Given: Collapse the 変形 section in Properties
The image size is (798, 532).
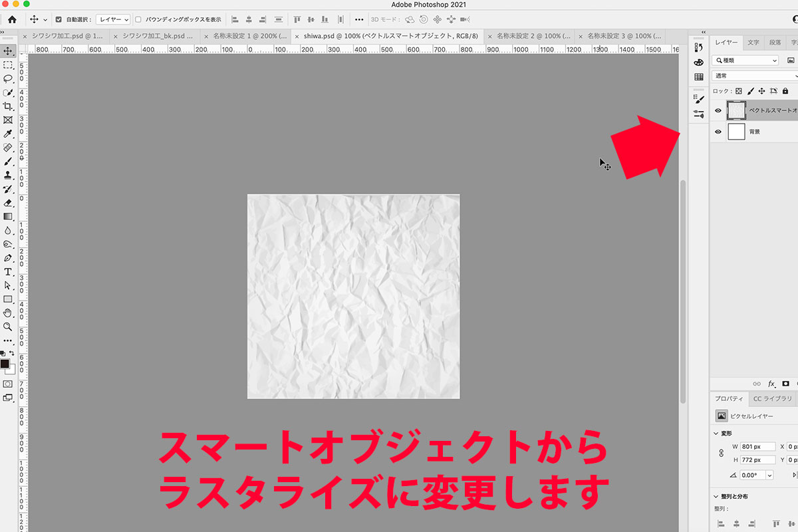Looking at the screenshot, I should 716,434.
